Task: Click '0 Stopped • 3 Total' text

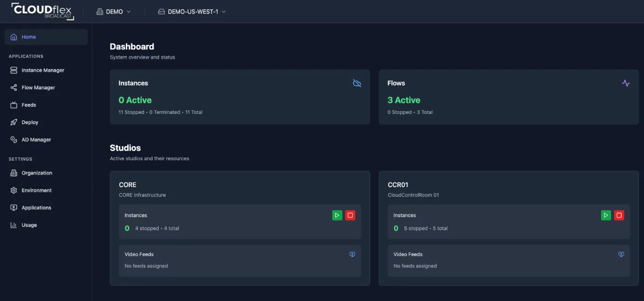Action: coord(410,112)
